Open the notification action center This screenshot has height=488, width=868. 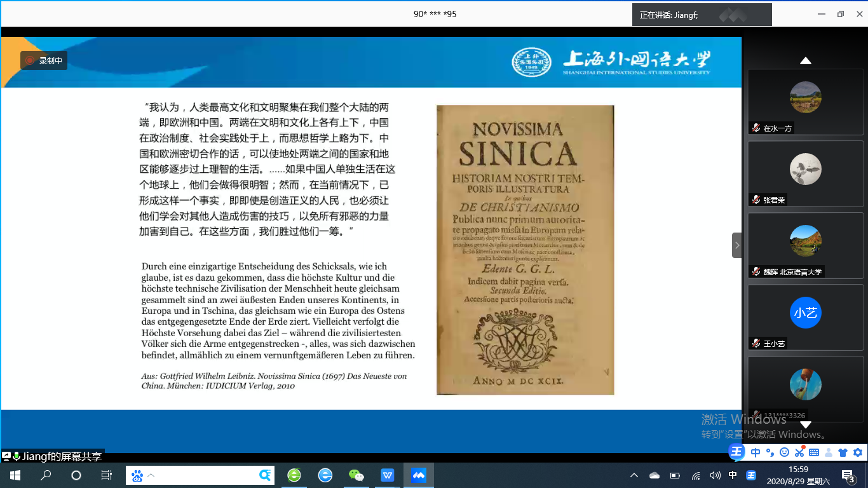coord(848,475)
